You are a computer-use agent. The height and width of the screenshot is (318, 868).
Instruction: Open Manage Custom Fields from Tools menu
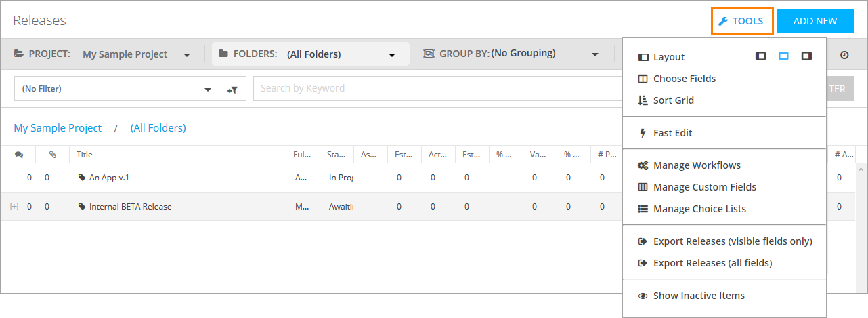[704, 187]
